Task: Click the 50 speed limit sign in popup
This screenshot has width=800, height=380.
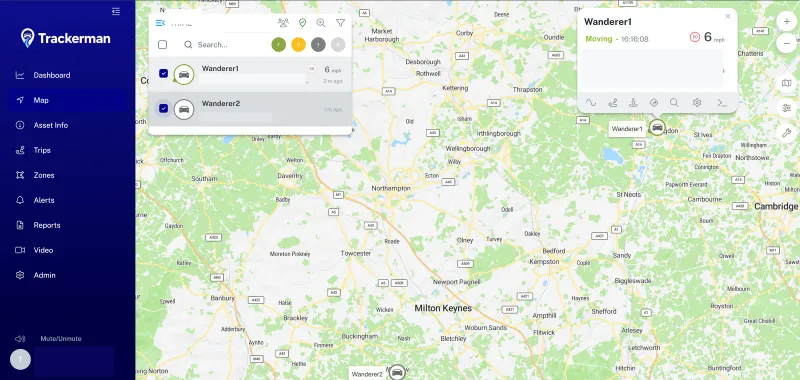Action: click(x=694, y=37)
